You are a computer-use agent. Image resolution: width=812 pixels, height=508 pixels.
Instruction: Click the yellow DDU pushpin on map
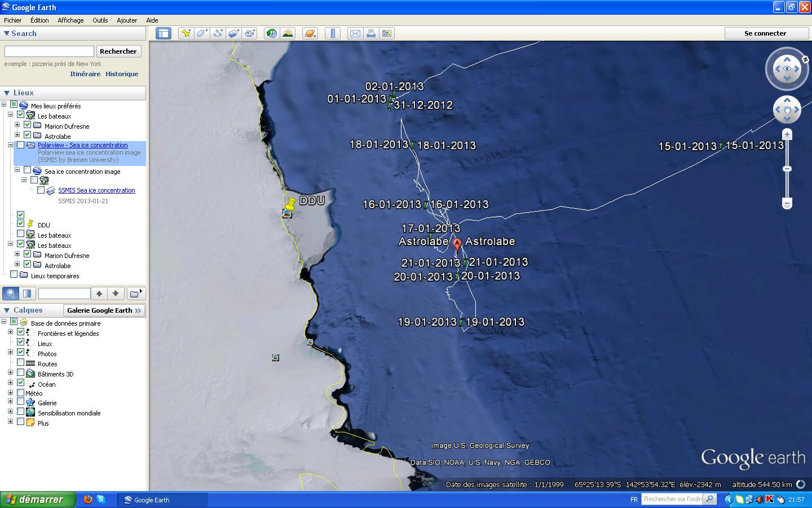point(290,203)
